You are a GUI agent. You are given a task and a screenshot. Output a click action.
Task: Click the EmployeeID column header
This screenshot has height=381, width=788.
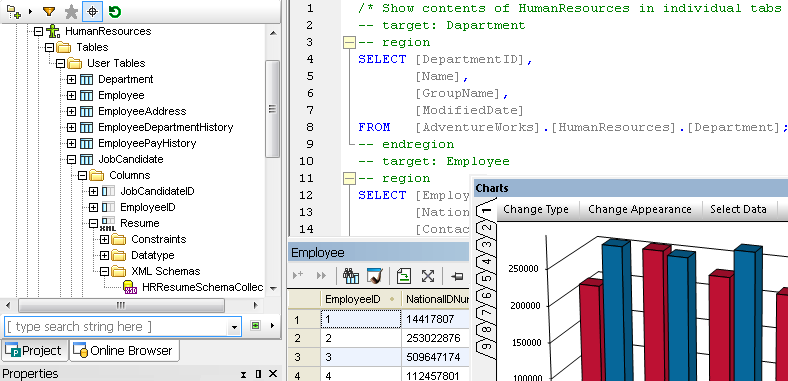(x=361, y=300)
